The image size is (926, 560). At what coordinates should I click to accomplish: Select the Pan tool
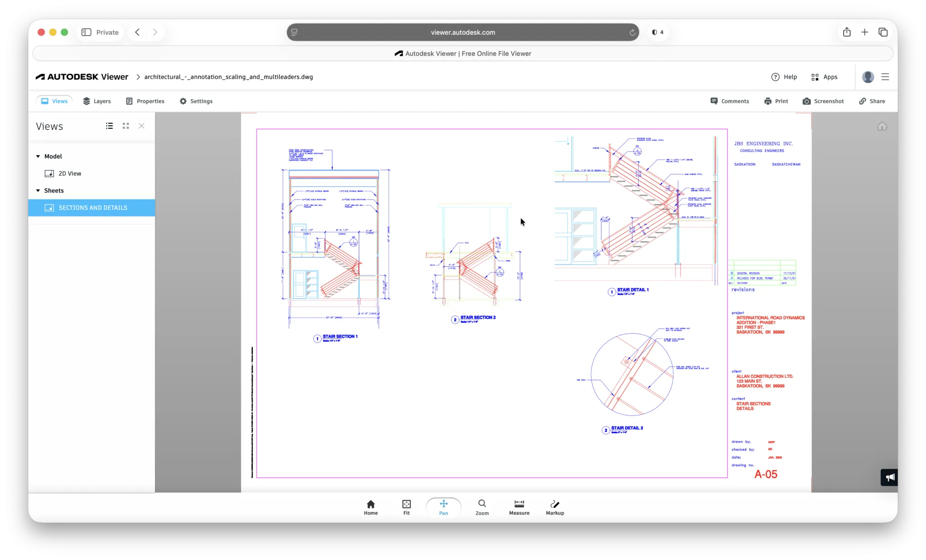[444, 507]
